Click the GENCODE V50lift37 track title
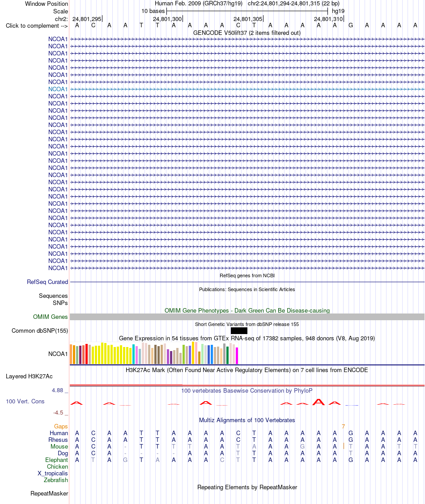 pyautogui.click(x=247, y=33)
